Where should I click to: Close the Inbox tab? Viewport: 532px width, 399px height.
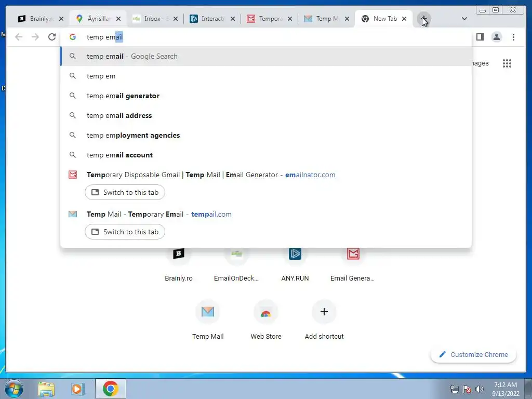coord(176,19)
